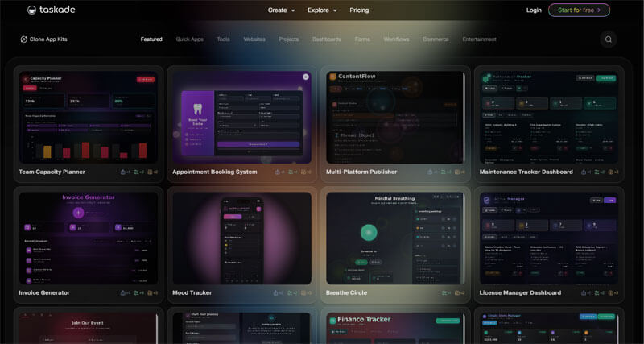Image resolution: width=644 pixels, height=344 pixels.
Task: Switch to the Websites tab
Action: pos(254,39)
